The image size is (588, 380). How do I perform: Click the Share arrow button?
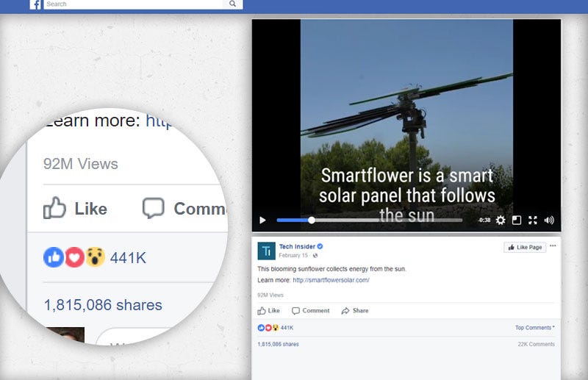[x=355, y=311]
